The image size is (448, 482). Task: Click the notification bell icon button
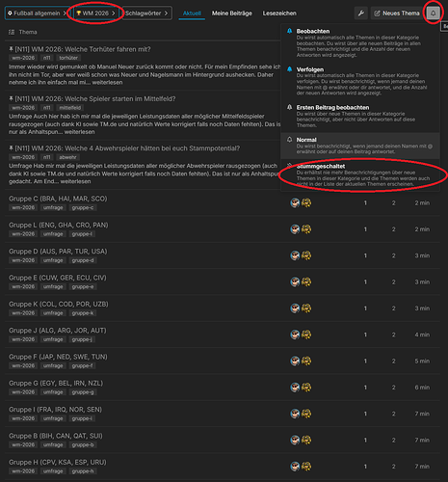coord(433,13)
